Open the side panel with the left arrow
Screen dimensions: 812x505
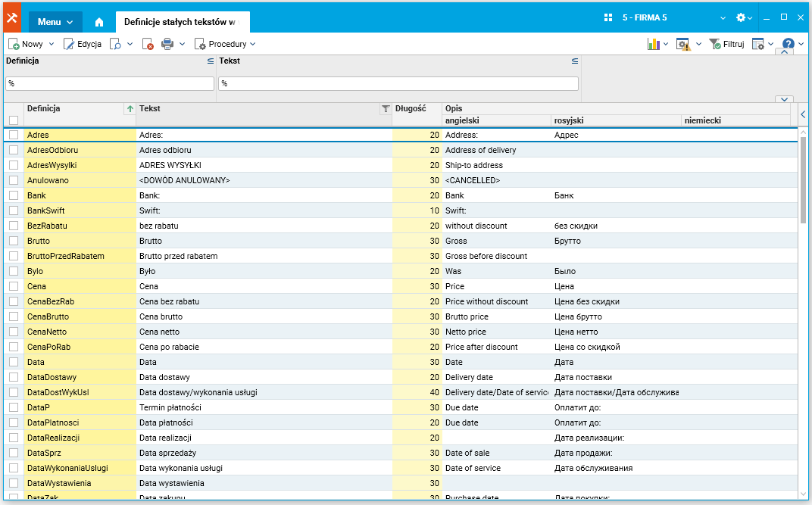[x=803, y=114]
